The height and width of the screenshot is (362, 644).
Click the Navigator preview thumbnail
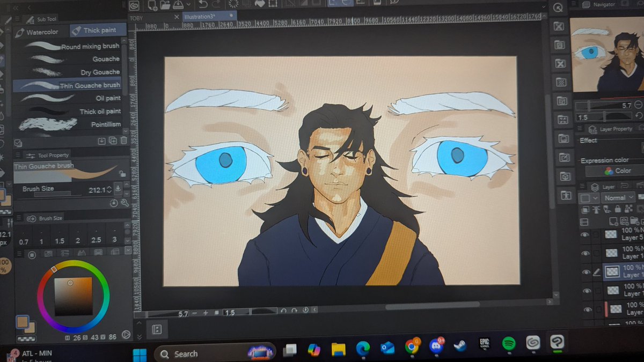[x=607, y=54]
